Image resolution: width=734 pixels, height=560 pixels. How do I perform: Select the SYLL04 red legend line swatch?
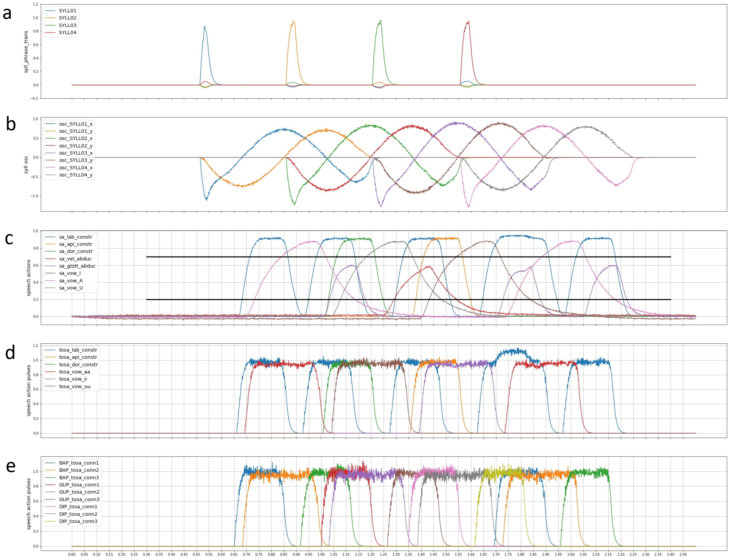pos(50,33)
